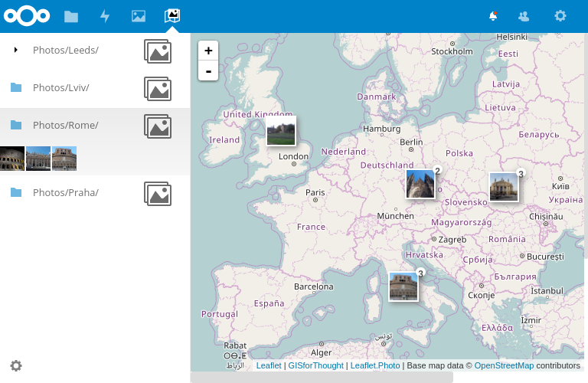Zoom out the map with minus button

pyautogui.click(x=208, y=70)
